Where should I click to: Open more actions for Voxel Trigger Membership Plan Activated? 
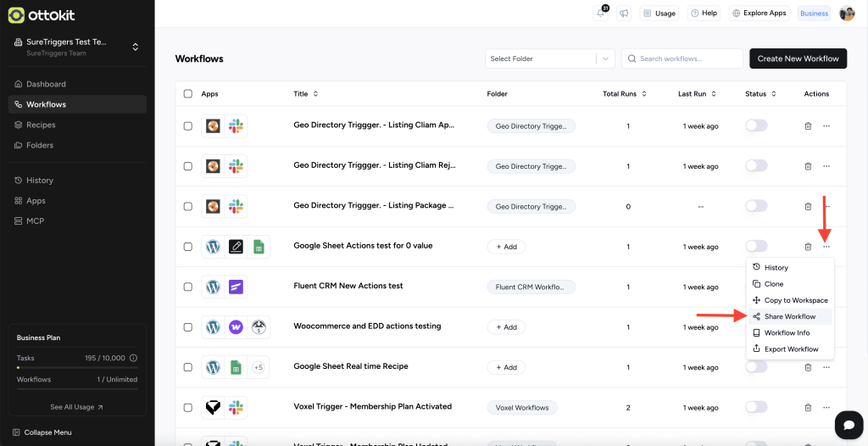click(x=826, y=408)
